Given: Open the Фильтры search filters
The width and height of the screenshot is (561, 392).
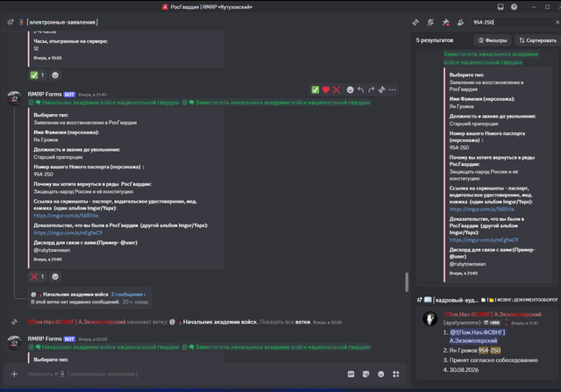Looking at the screenshot, I should (493, 40).
